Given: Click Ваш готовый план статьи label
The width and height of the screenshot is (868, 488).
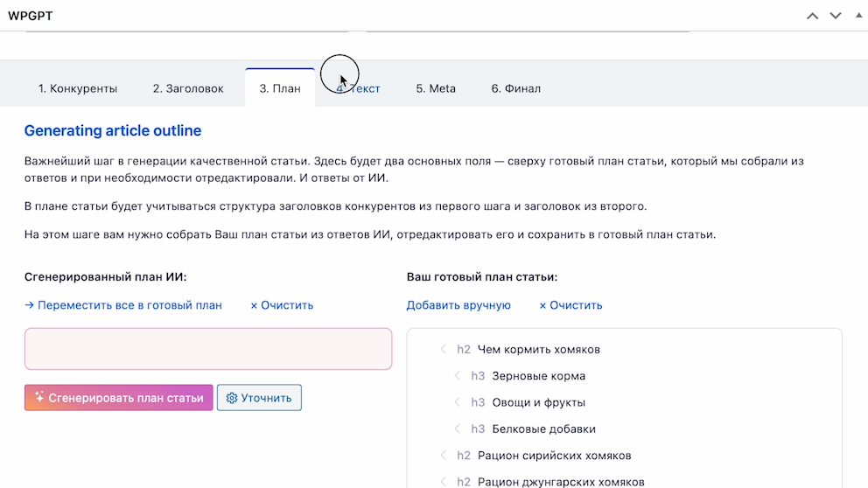Looking at the screenshot, I should pyautogui.click(x=481, y=277).
